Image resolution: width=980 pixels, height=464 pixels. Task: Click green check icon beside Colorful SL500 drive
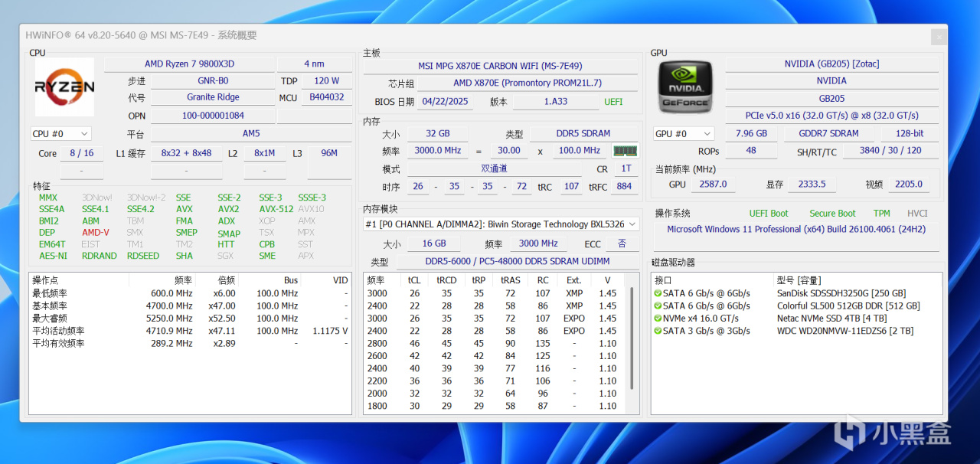pyautogui.click(x=657, y=306)
